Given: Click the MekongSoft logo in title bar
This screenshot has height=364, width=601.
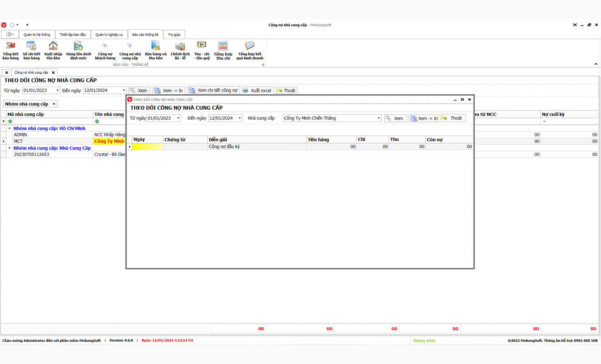Looking at the screenshot, I should 4,25.
